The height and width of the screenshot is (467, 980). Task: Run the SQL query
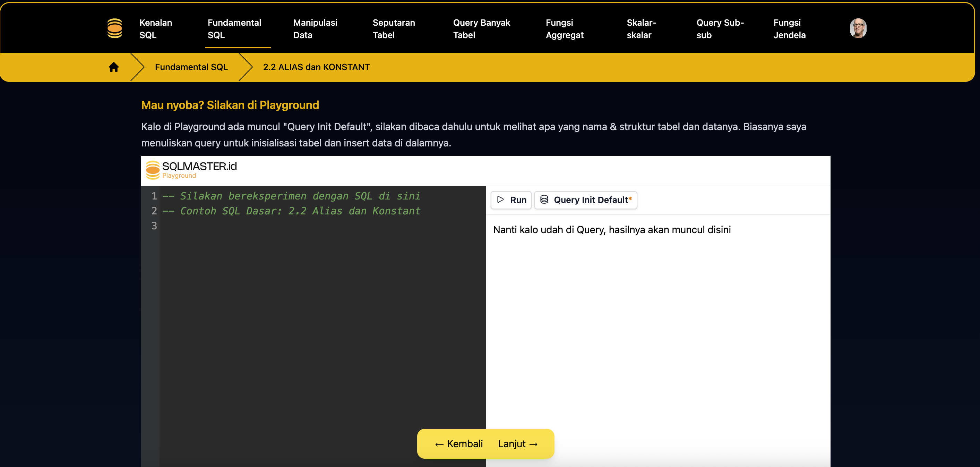(511, 200)
